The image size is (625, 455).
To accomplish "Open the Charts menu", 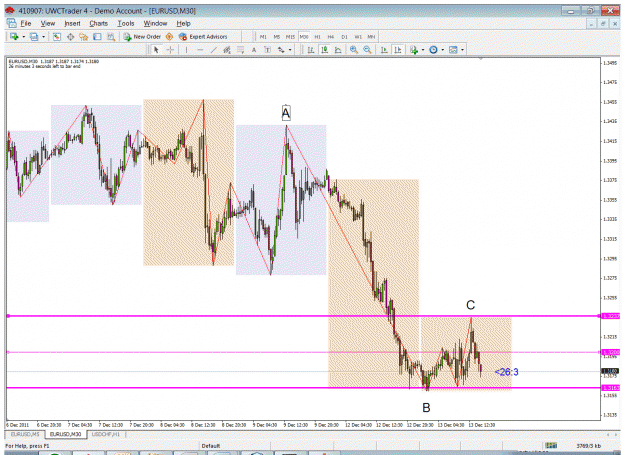I will coord(98,24).
